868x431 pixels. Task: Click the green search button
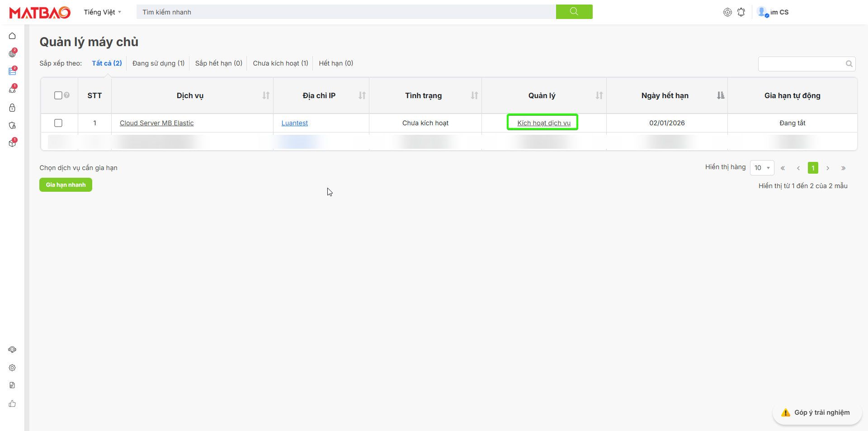click(x=574, y=12)
